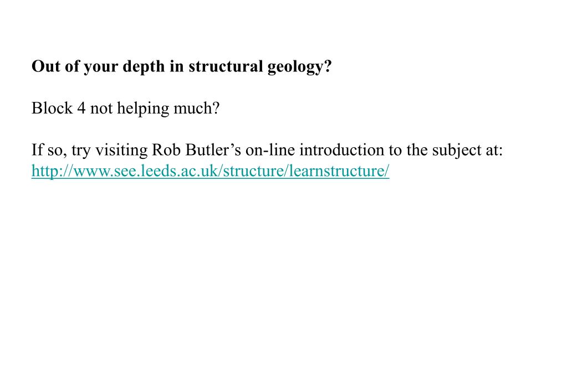Click 'www.see.leeds.ac.uk' within the hyperlink
This screenshot has width=567, height=392.
pyautogui.click(x=146, y=171)
